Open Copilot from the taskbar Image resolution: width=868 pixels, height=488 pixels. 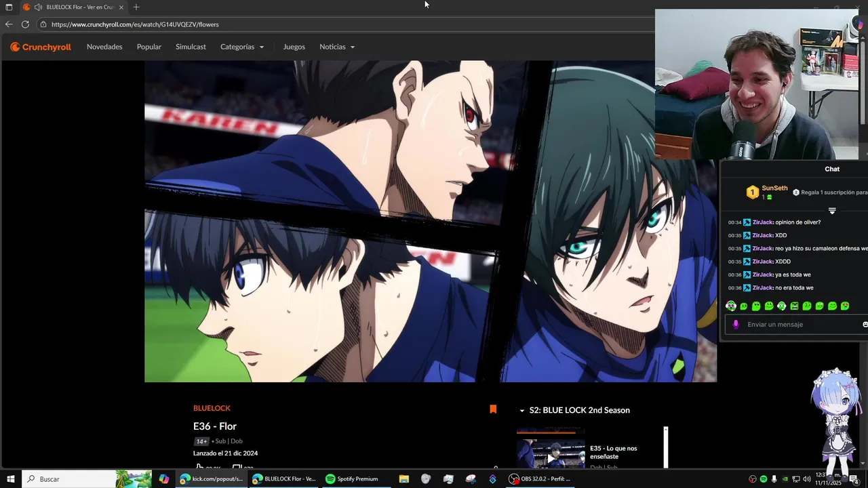tap(164, 479)
